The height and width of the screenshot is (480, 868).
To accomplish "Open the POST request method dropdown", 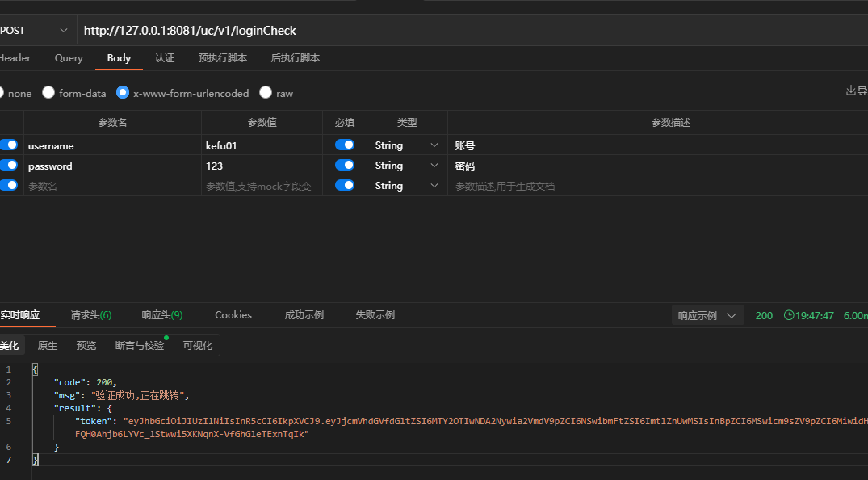I will 35,31.
